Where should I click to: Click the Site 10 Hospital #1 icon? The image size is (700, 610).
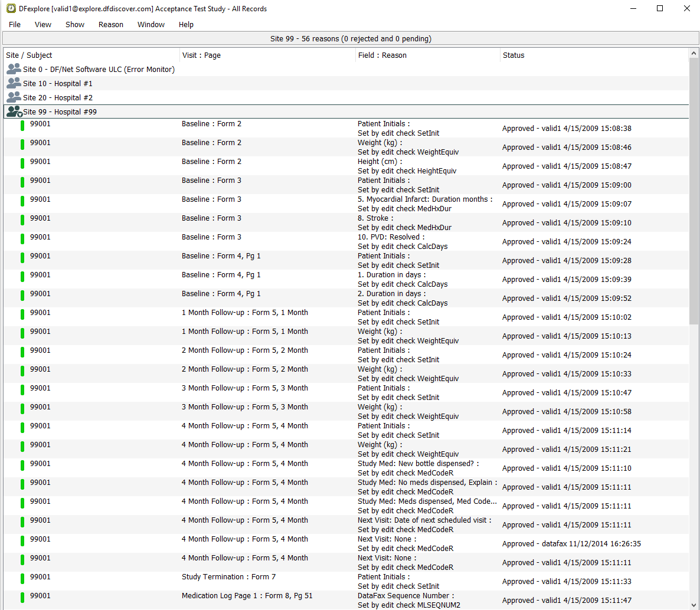(14, 83)
